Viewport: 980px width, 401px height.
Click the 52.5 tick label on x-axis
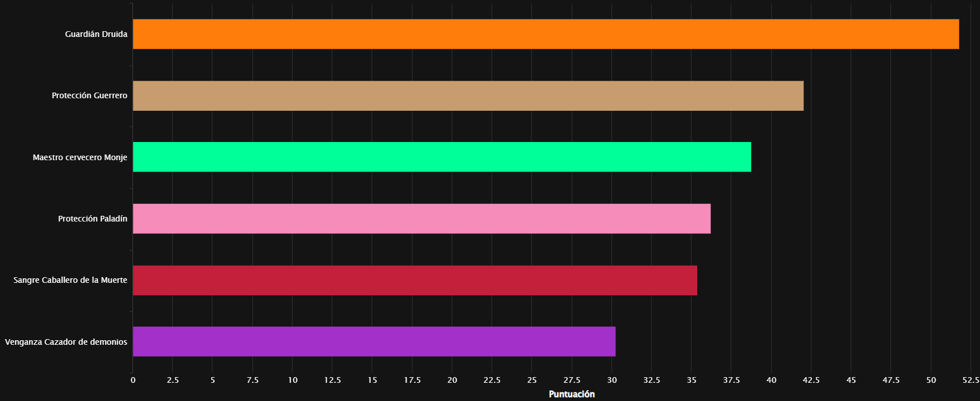coord(970,380)
